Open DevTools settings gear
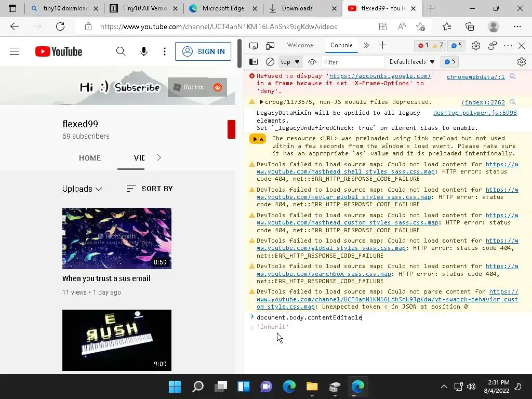Image resolution: width=532 pixels, height=399 pixels. point(476,46)
